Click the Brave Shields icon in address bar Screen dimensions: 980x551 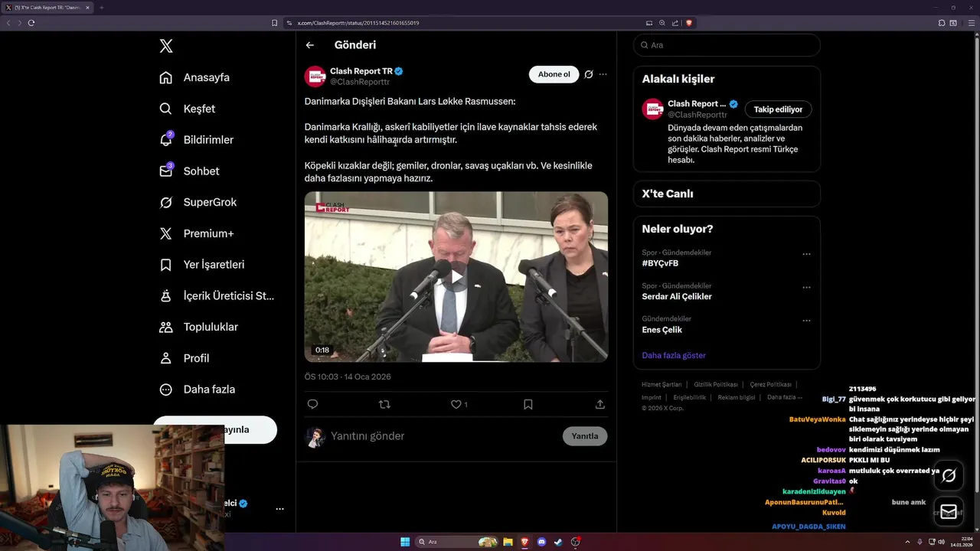[689, 23]
